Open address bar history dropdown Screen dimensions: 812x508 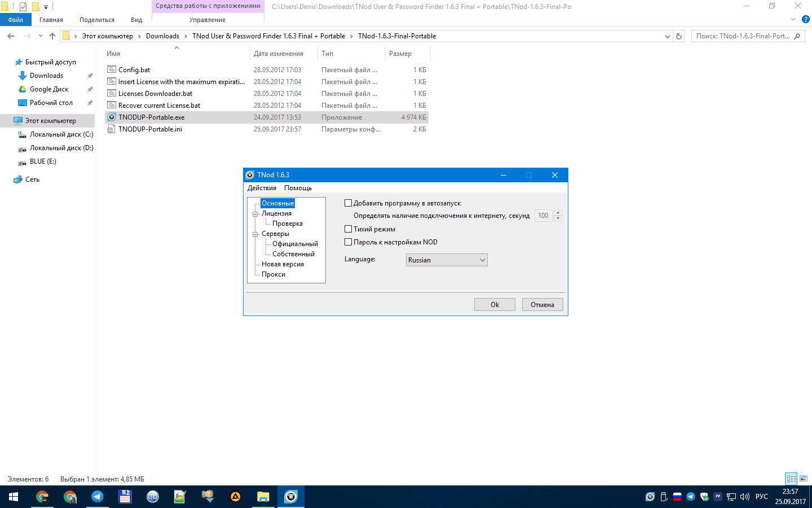click(668, 36)
